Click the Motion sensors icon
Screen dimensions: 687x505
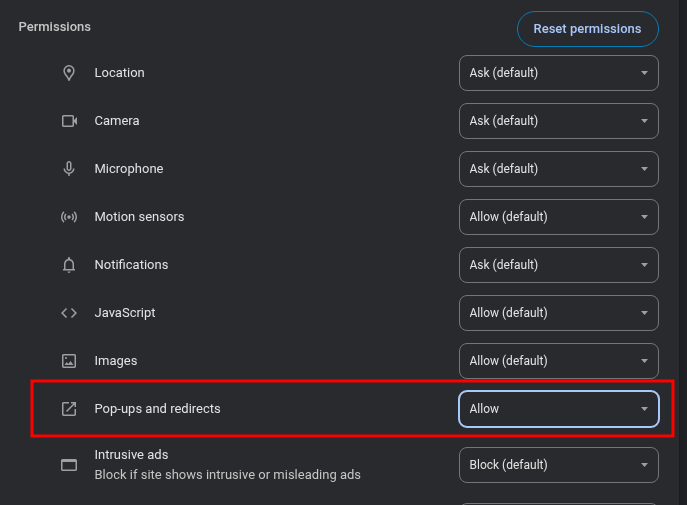pyautogui.click(x=69, y=217)
